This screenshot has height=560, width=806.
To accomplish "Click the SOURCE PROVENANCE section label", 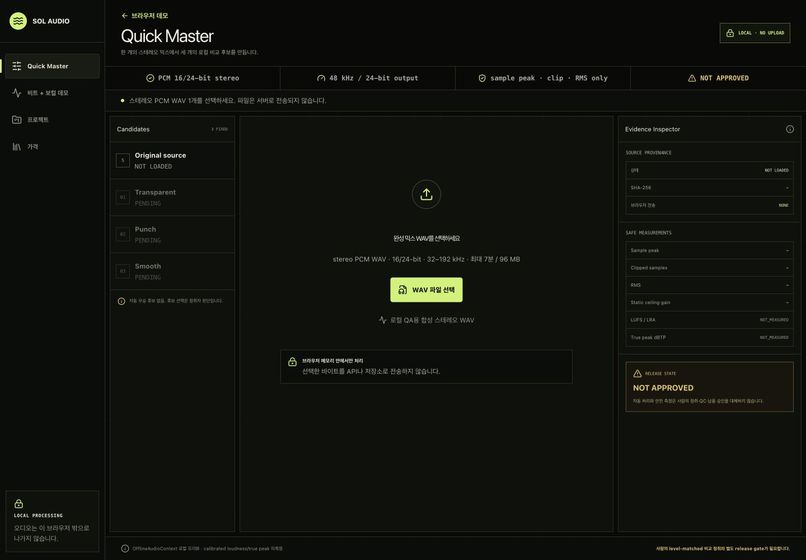I will [648, 153].
